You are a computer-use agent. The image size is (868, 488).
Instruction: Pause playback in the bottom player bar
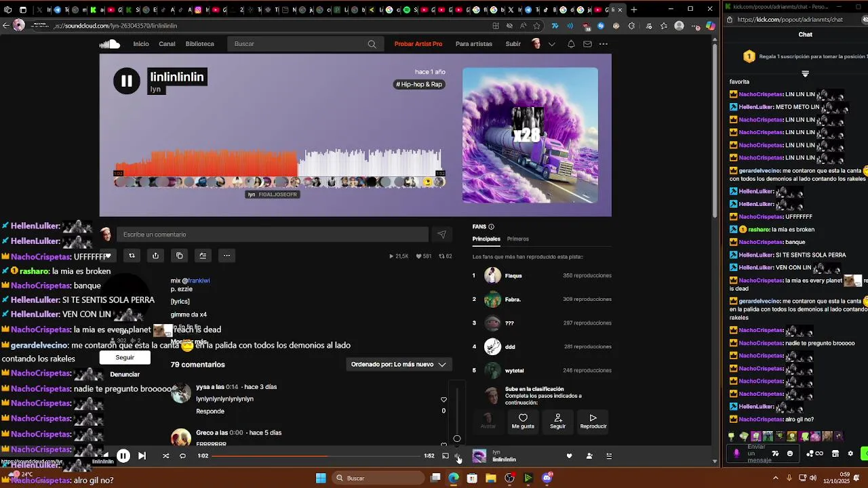click(123, 456)
